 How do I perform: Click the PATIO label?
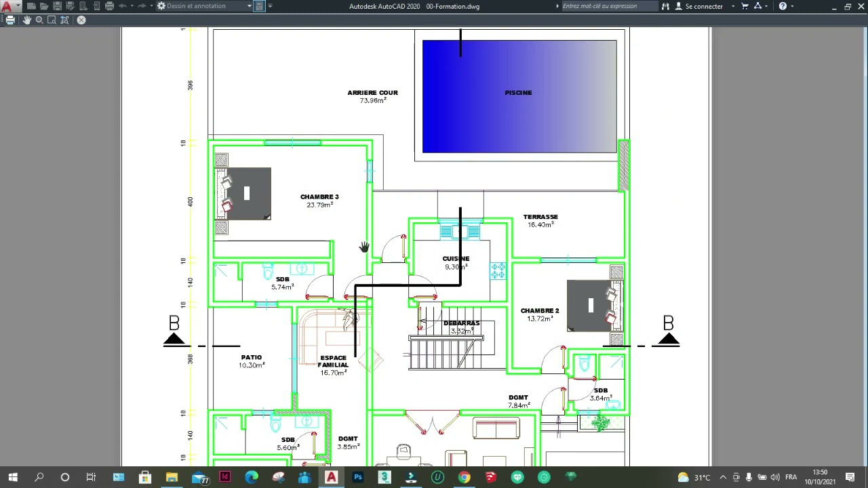click(x=251, y=357)
